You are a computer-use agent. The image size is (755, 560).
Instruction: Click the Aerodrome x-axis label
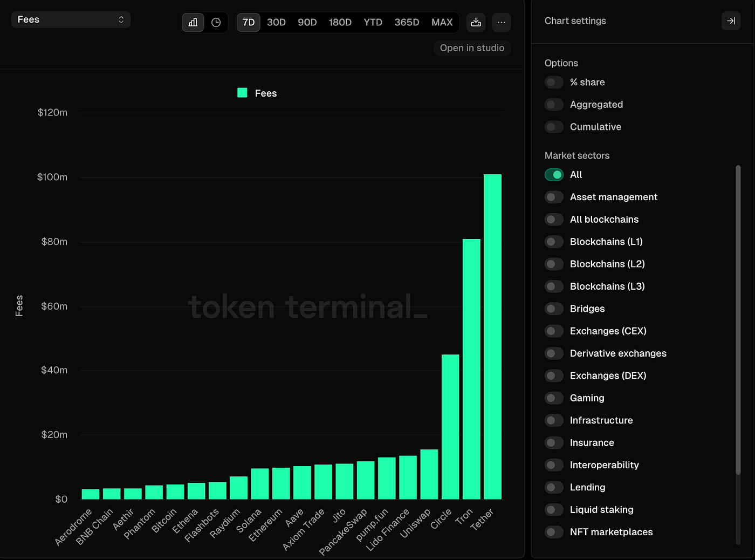[x=73, y=527]
